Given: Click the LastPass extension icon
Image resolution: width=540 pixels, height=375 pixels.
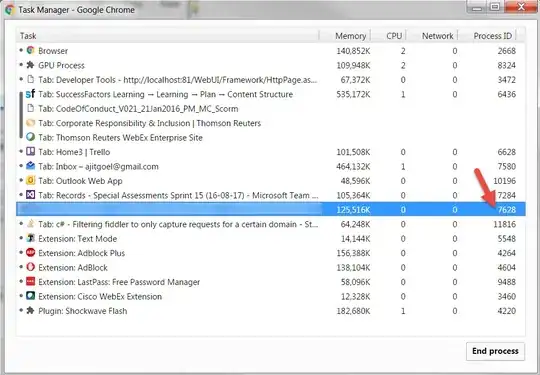Looking at the screenshot, I should click(x=31, y=282).
